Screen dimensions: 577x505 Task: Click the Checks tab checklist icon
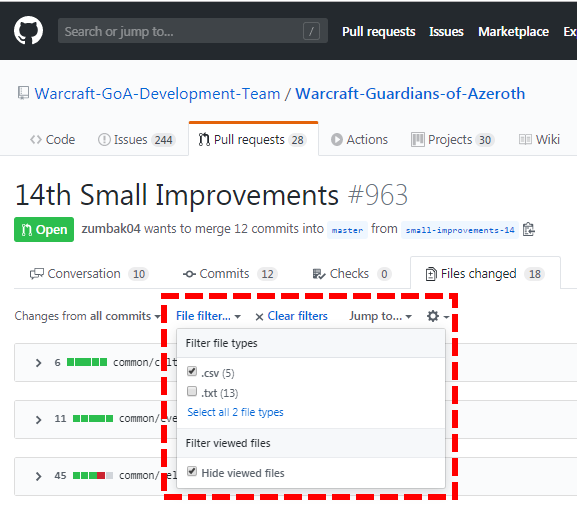tap(319, 274)
